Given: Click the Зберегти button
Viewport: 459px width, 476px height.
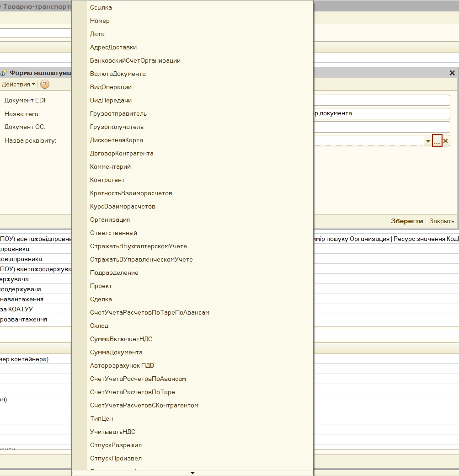Looking at the screenshot, I should tap(407, 221).
